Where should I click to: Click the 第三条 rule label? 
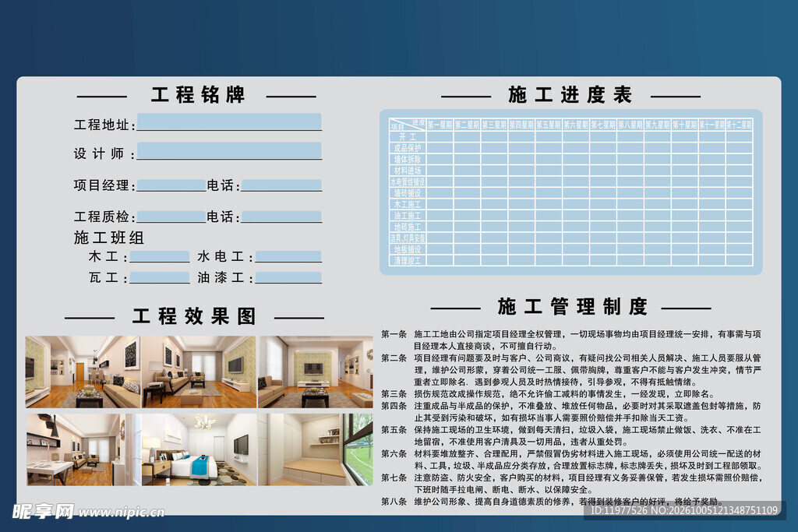pos(394,393)
